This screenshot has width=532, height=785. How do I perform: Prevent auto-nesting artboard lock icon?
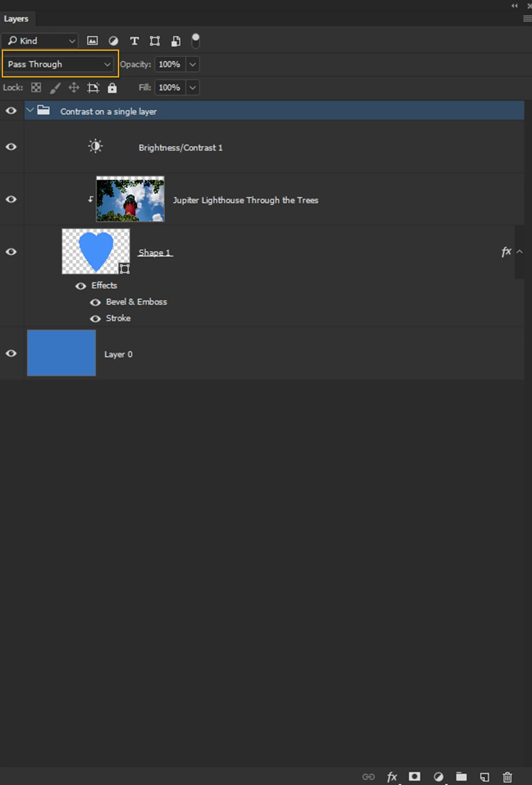click(x=93, y=88)
